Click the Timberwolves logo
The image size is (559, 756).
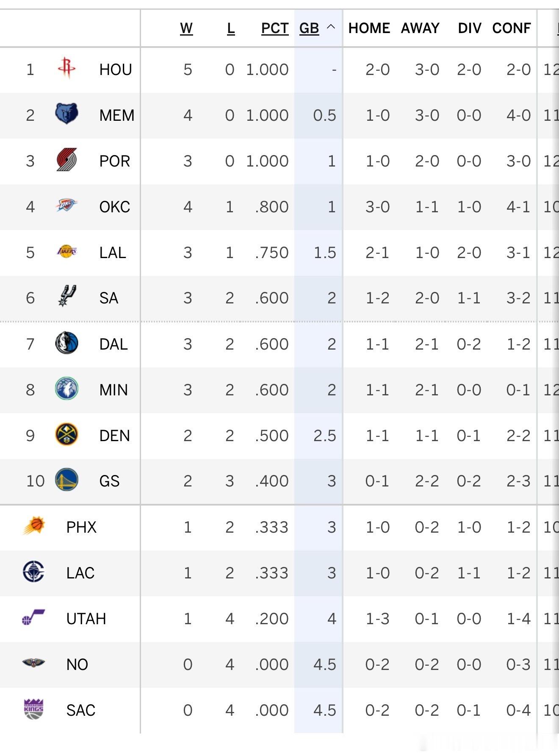tap(66, 389)
